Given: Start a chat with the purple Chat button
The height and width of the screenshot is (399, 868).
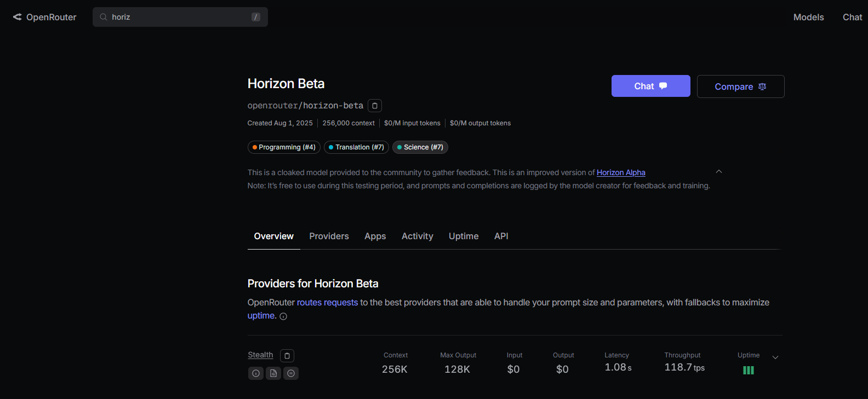Looking at the screenshot, I should (650, 86).
